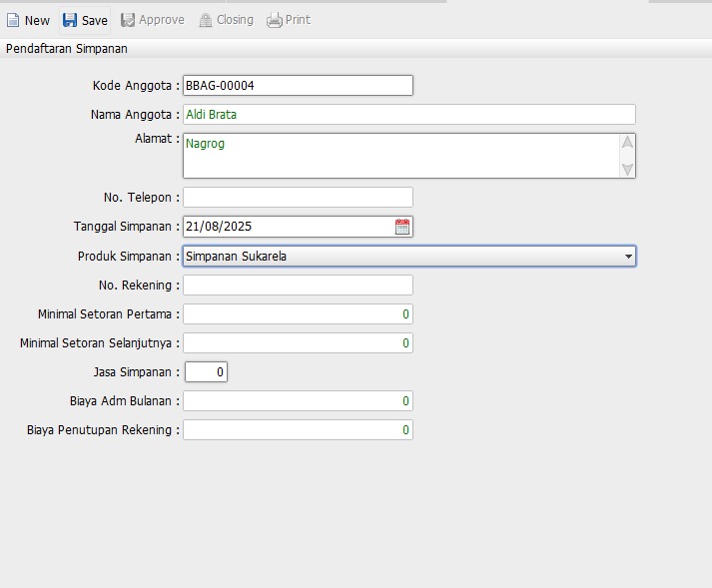Click the Kode Anggota input field

[x=298, y=86]
